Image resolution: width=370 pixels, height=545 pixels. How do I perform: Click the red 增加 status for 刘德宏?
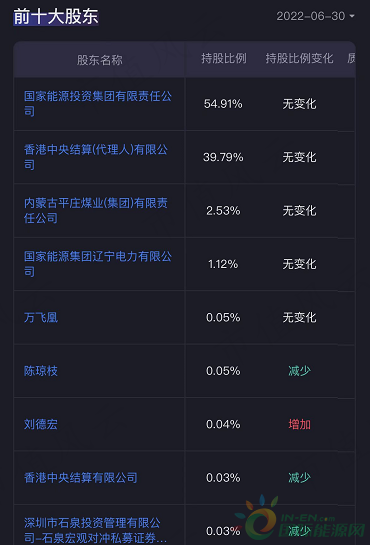coord(299,424)
